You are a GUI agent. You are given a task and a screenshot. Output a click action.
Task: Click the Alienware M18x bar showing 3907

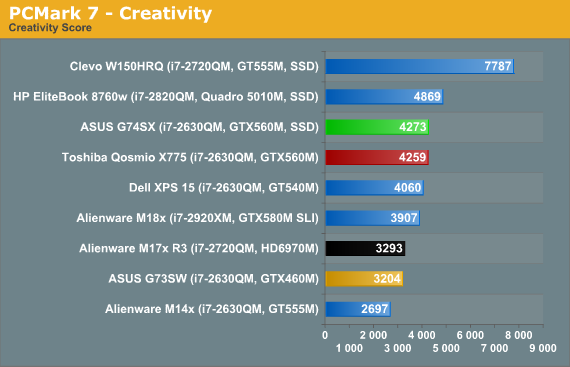pyautogui.click(x=373, y=218)
